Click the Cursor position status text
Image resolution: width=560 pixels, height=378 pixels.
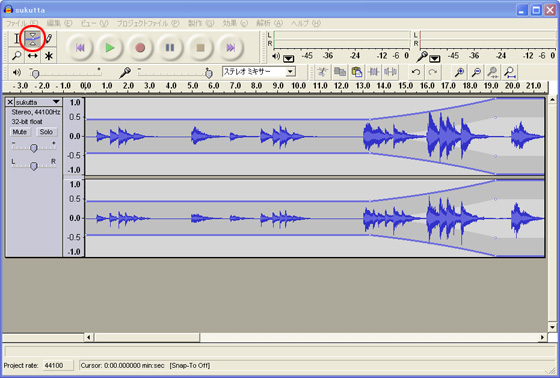122,365
